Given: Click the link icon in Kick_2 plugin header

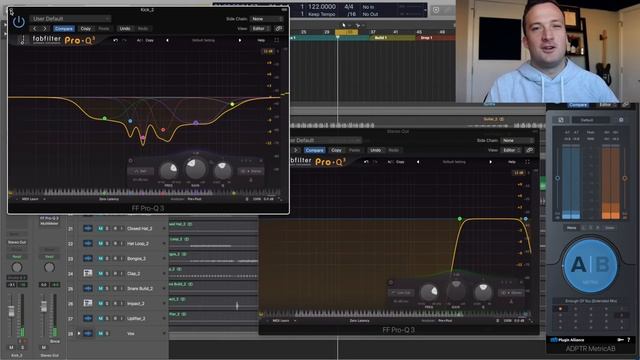Looking at the screenshot, I should pos(279,29).
